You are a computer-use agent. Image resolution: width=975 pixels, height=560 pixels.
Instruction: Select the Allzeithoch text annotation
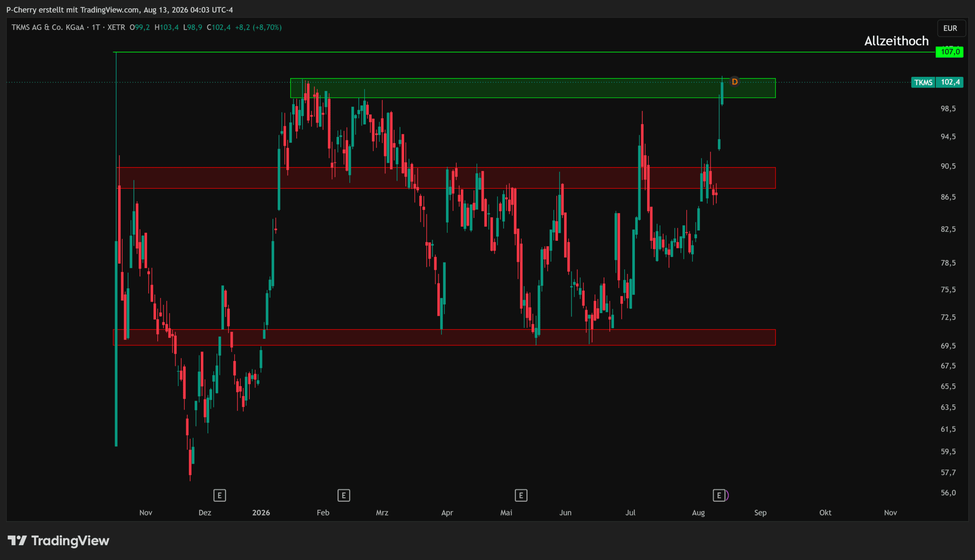click(x=897, y=41)
